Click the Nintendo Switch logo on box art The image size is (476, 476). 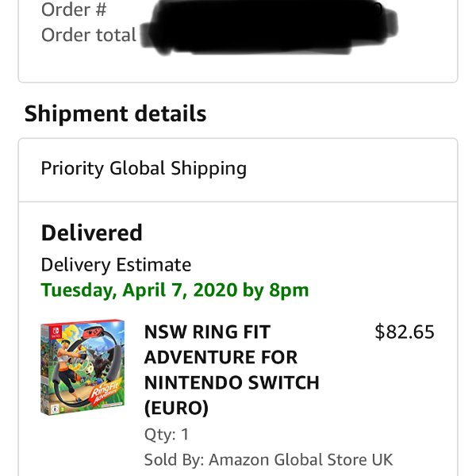point(56,332)
